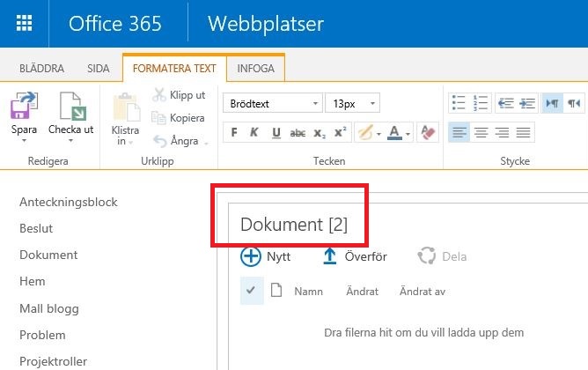Click the Ångra undo arrow
This screenshot has height=370, width=588.
coord(159,141)
